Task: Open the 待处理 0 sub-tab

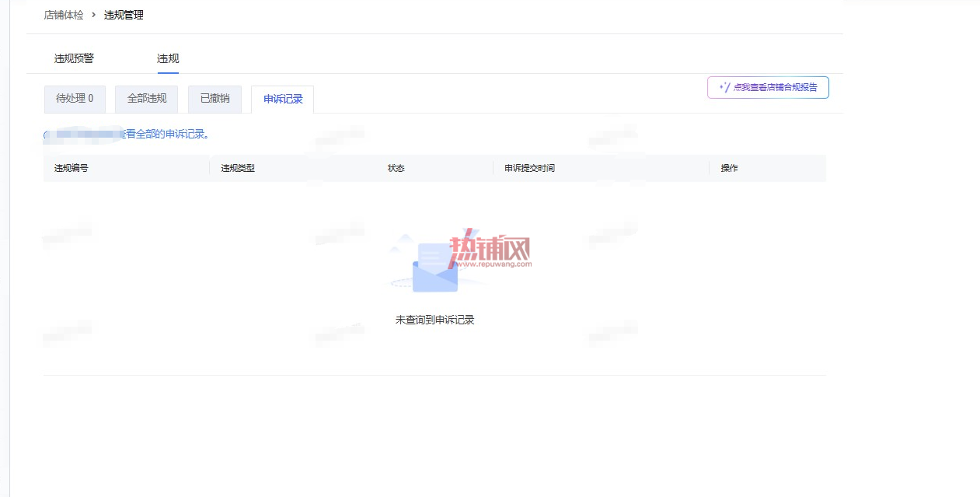Action: point(75,99)
